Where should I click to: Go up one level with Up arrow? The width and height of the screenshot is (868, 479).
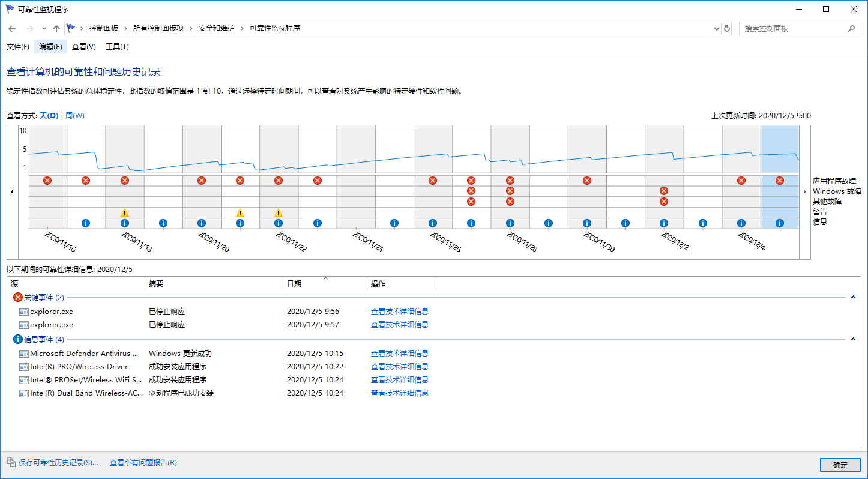click(56, 28)
